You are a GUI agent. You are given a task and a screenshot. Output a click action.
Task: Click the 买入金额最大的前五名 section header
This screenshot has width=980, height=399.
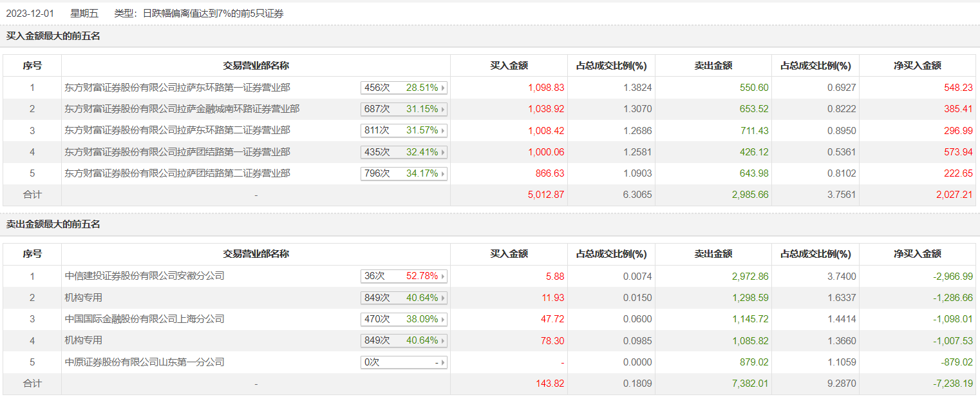pyautogui.click(x=53, y=36)
